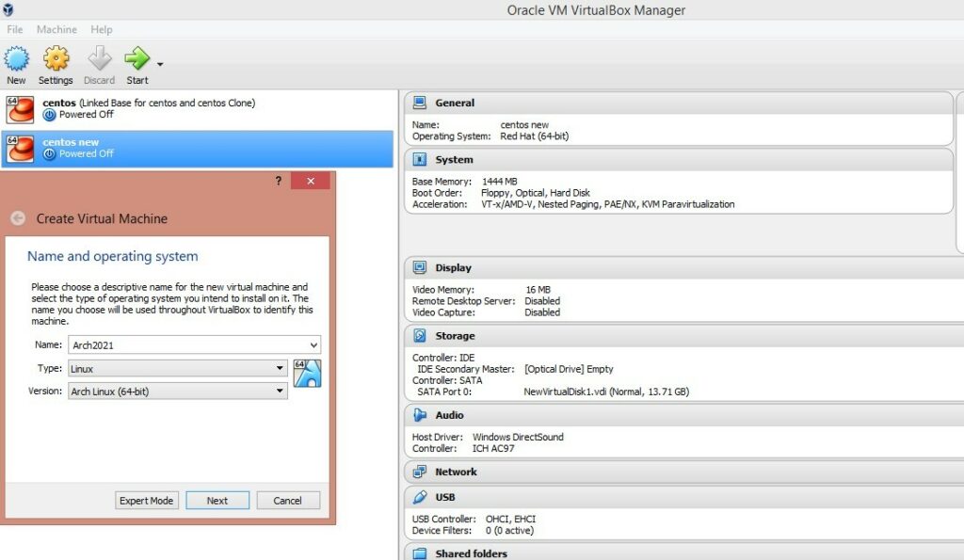Click the 'Red Hat (64-bit)' operating system value
Viewport: 964px width, 560px height.
pyautogui.click(x=535, y=136)
